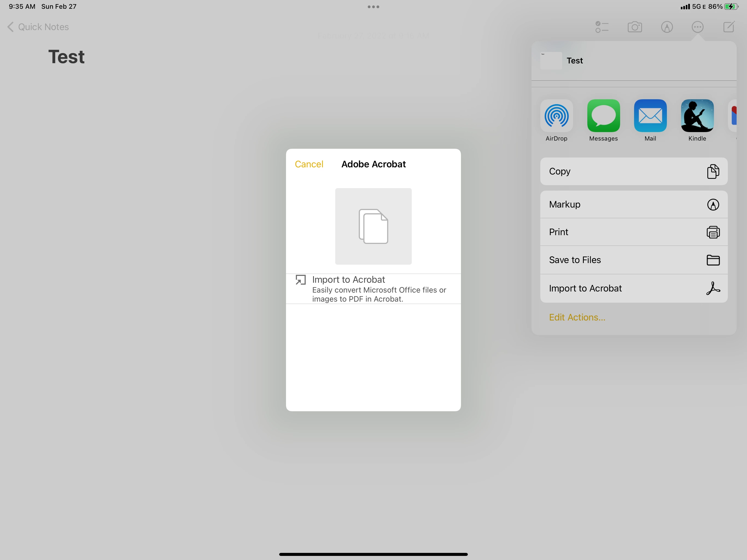Tap the Markup pen toolbar icon
747x560 pixels.
(x=667, y=27)
